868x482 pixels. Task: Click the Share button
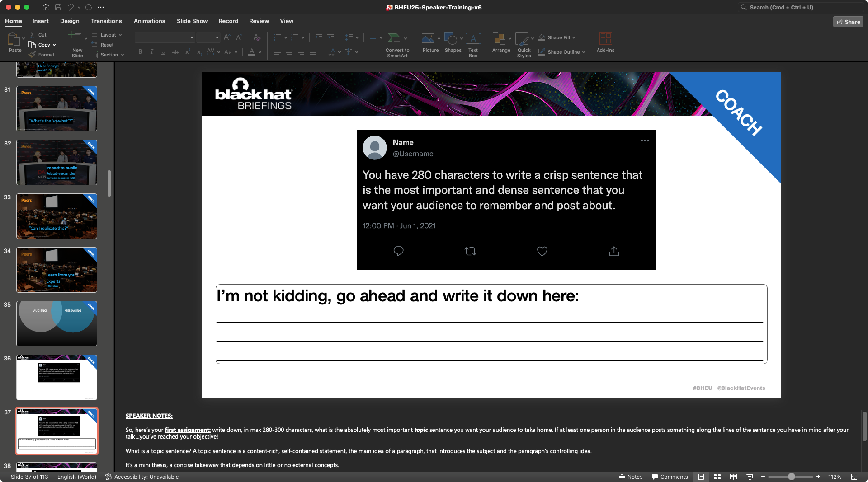tap(848, 22)
